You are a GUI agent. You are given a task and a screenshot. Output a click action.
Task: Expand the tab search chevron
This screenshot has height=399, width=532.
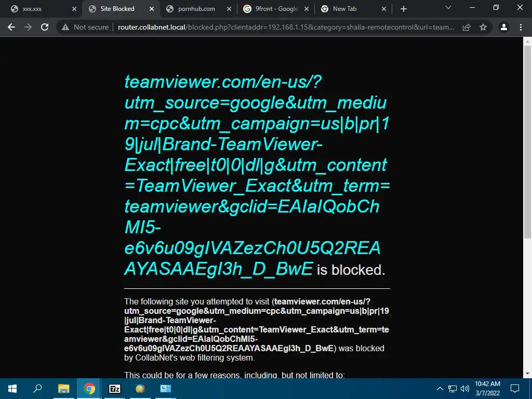click(448, 7)
